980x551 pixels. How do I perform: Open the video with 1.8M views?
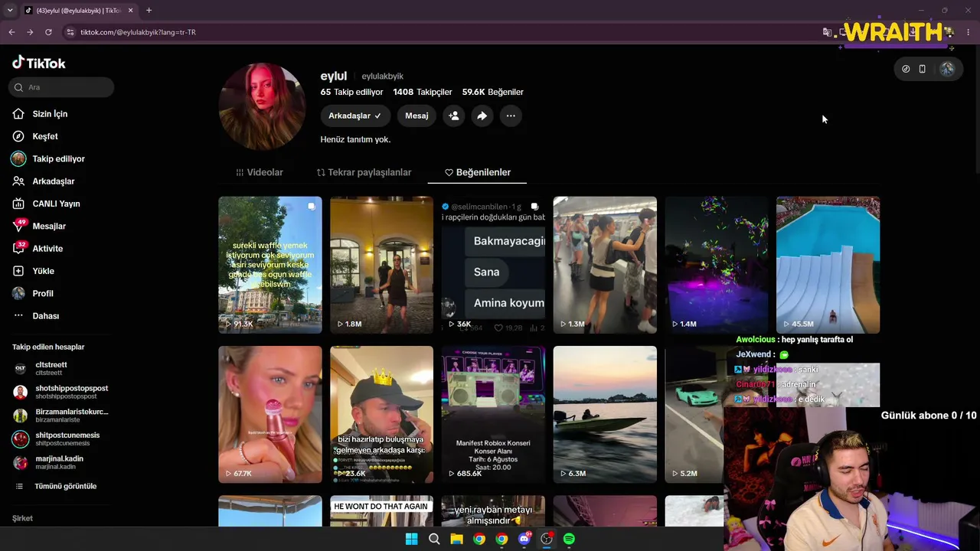point(381,265)
